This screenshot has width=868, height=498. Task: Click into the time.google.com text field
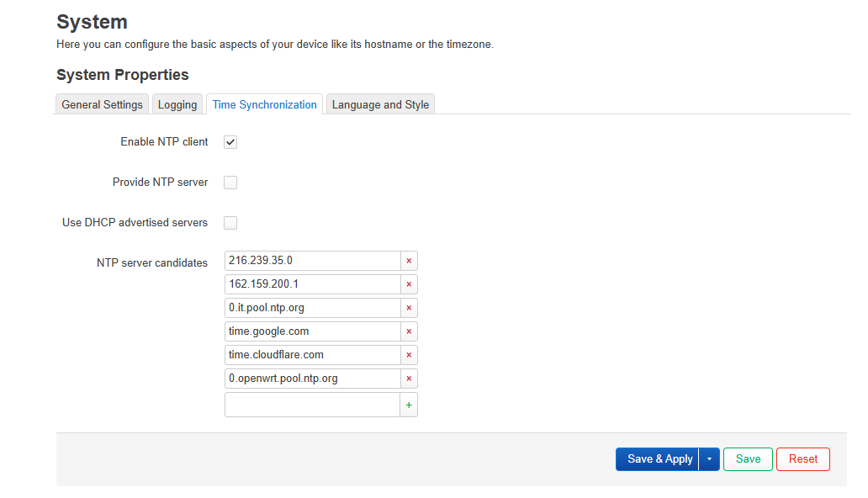click(x=312, y=331)
